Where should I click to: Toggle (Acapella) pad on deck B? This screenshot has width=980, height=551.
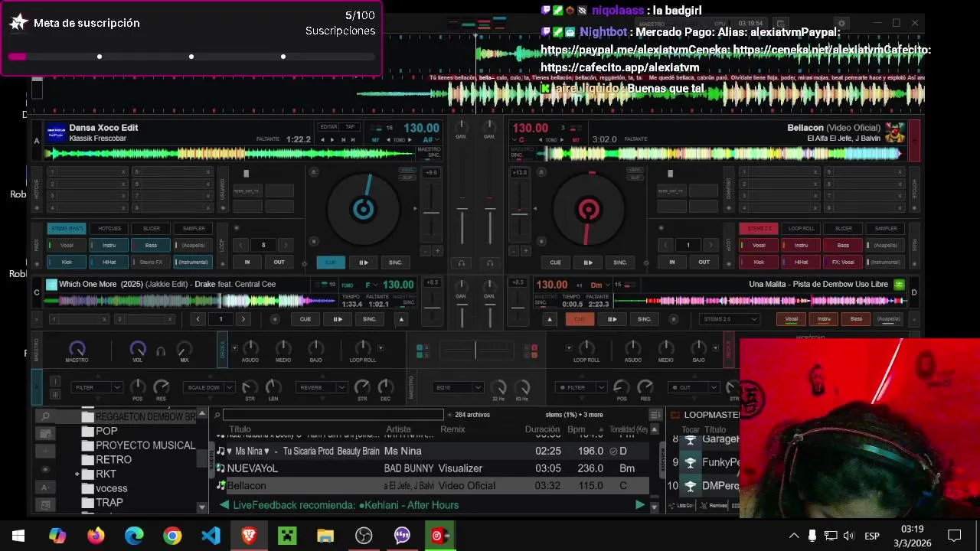(886, 245)
